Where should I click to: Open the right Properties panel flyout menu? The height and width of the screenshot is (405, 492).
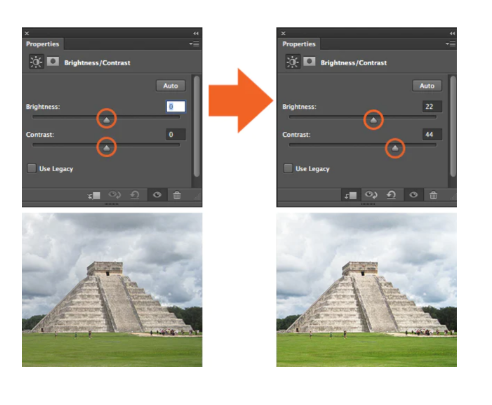[450, 44]
